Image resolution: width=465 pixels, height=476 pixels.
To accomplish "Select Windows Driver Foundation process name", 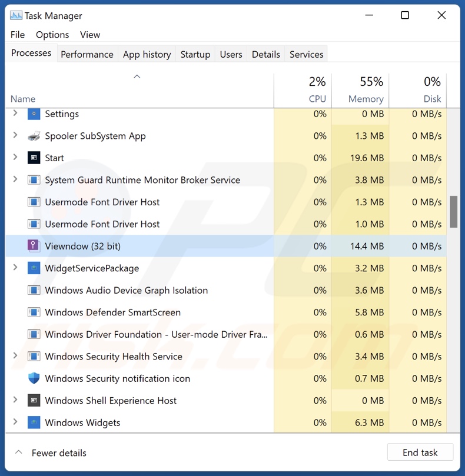I will (156, 334).
